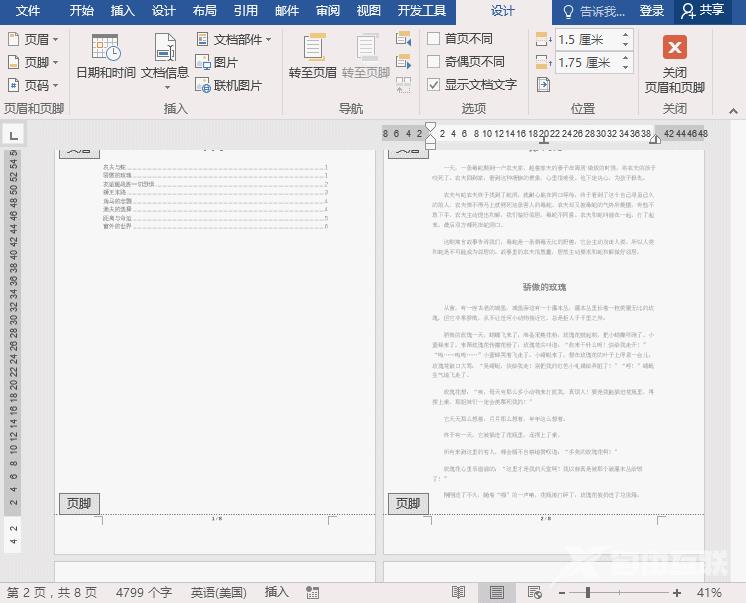
Task: Switch to Read Mode view in status bar
Action: 459,593
